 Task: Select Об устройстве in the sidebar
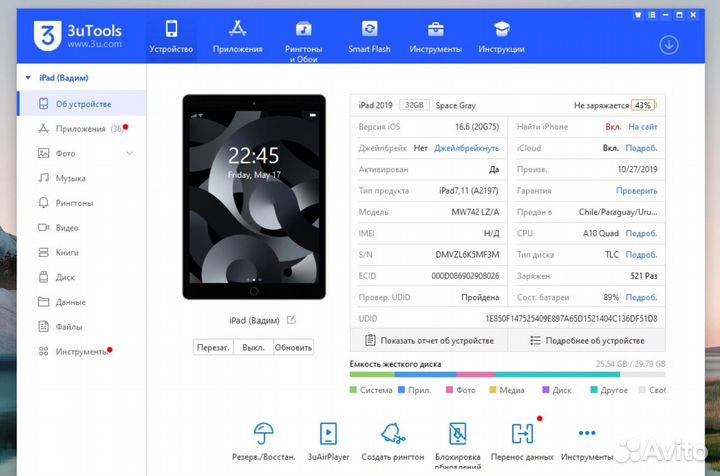pos(82,104)
